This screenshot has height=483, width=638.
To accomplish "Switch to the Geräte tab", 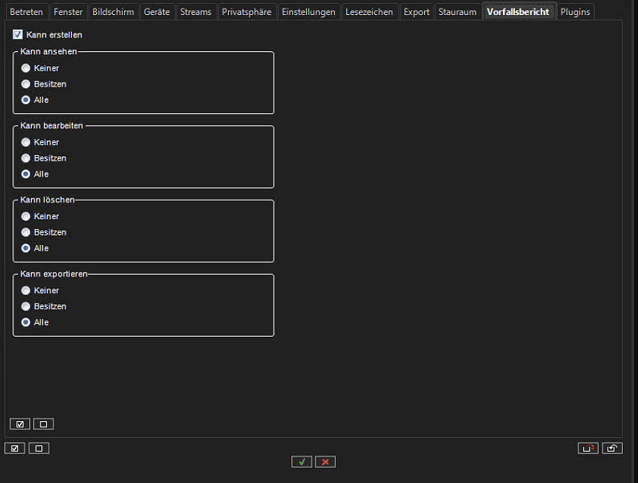I will (x=157, y=12).
